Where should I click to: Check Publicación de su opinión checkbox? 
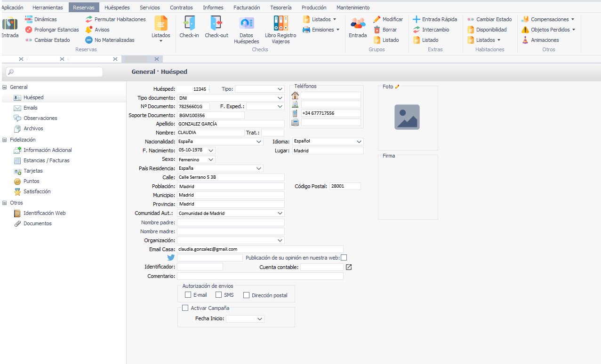tap(344, 257)
